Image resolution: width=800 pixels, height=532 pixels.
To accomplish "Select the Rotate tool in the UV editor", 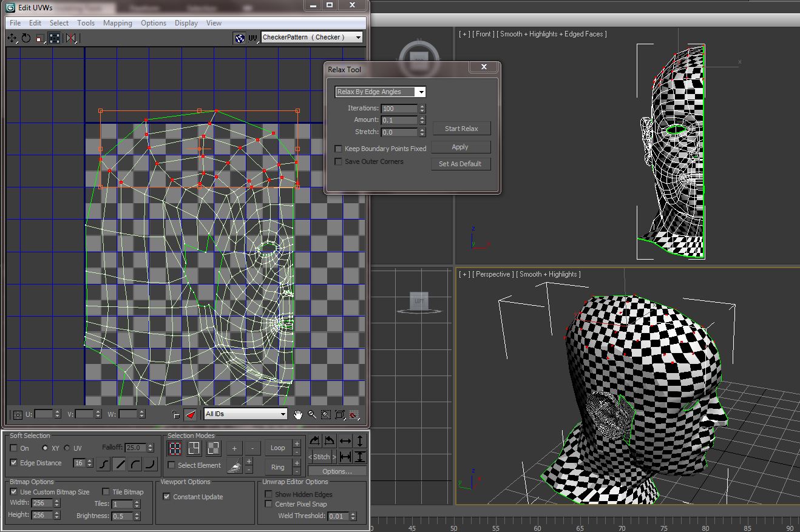I will pyautogui.click(x=25, y=38).
